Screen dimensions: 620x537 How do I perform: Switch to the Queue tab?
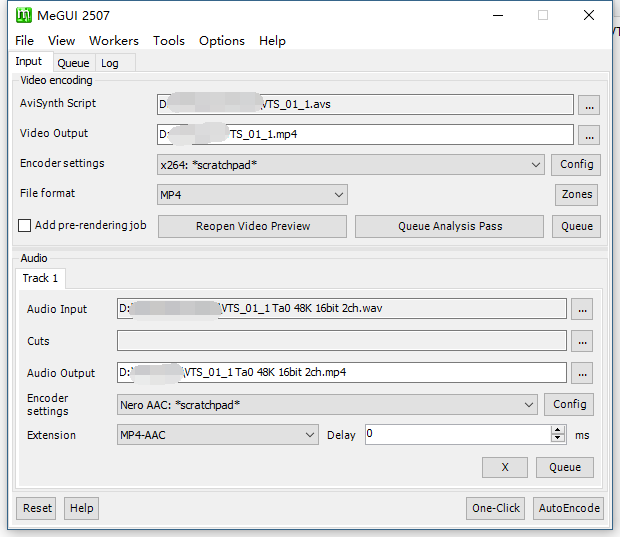coord(73,63)
